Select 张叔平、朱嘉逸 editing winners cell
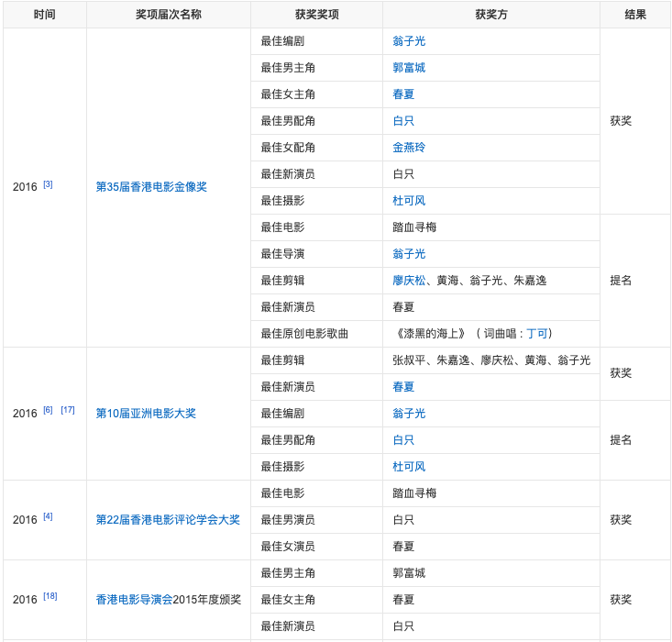 click(x=491, y=360)
